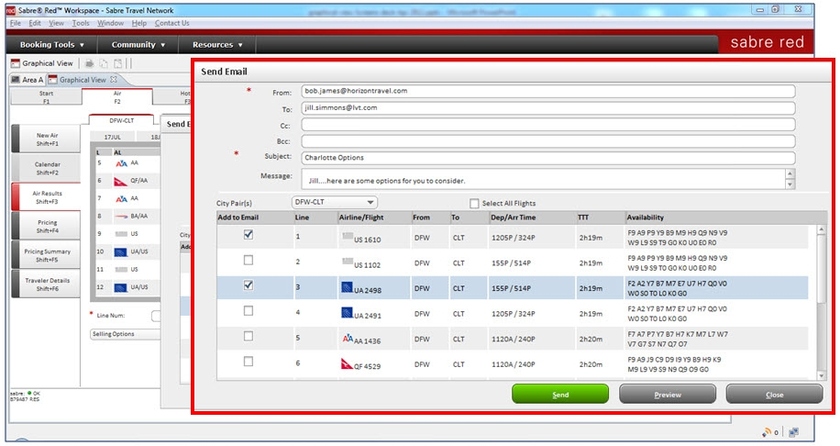
Task: Click the RSS feed icon in status bar
Action: [767, 432]
